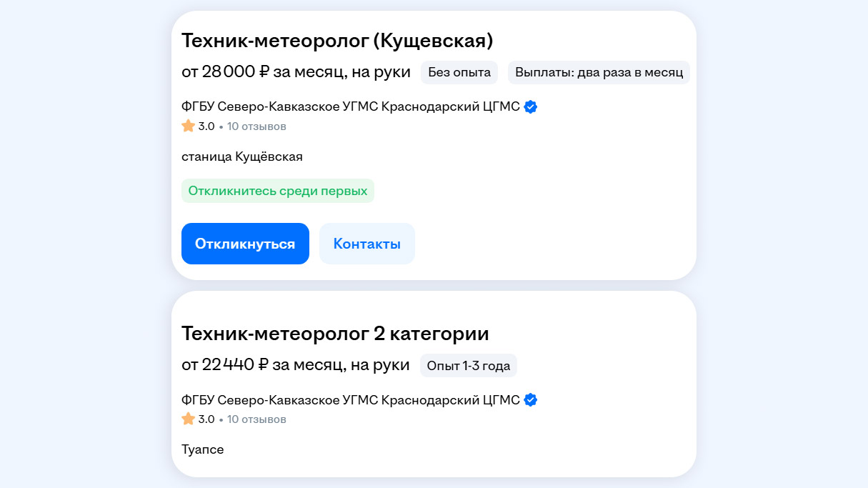Click the от 28 000 ₽ salary line
Screen dimensions: 868x488
(296, 72)
